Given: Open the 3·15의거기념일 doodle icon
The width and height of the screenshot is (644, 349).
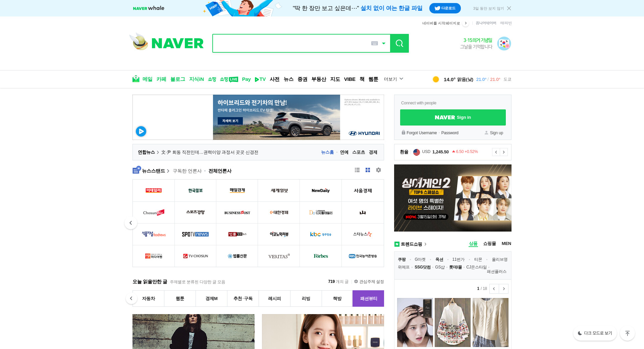Looking at the screenshot, I should [504, 44].
